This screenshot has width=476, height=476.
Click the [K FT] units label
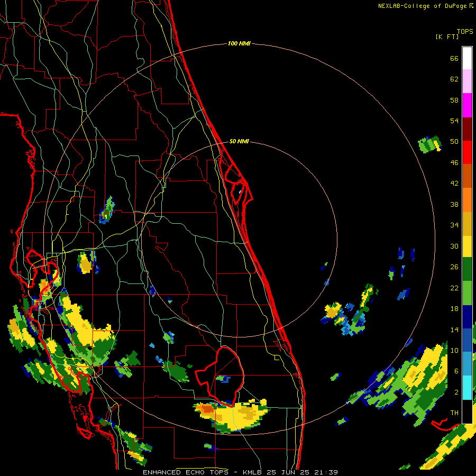(x=447, y=36)
